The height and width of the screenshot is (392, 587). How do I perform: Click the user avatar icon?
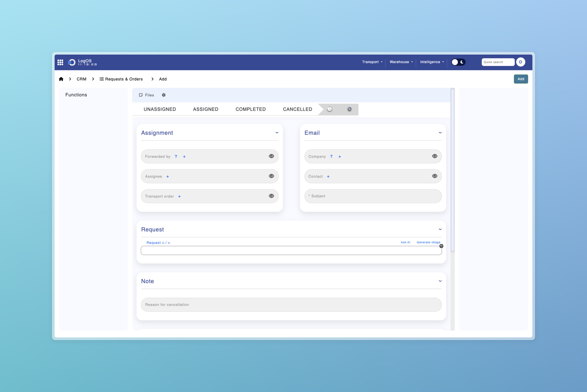[x=520, y=62]
